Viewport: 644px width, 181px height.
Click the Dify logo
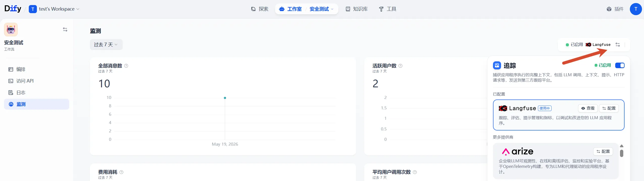pyautogui.click(x=13, y=9)
